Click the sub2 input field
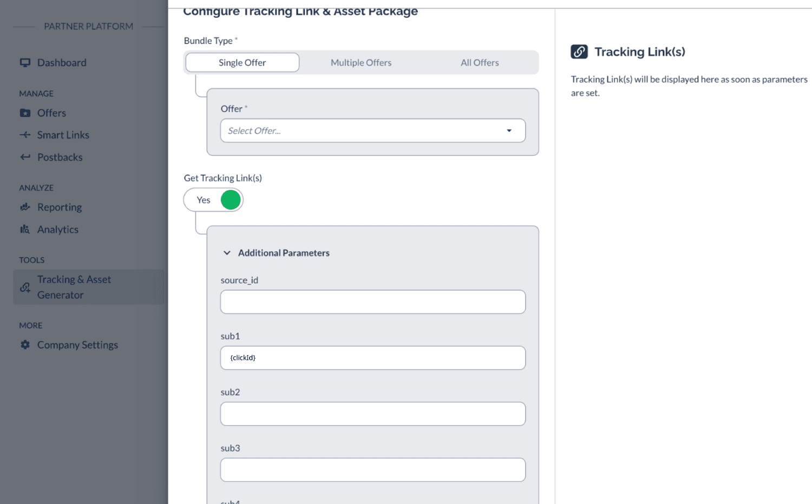Screen dimensions: 812x504 pyautogui.click(x=373, y=414)
